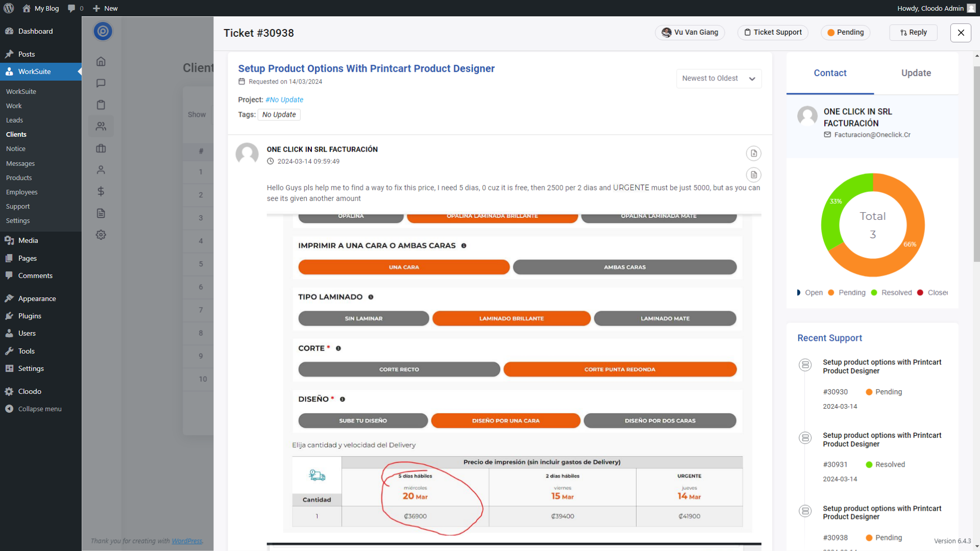Switch to Update tab
980x551 pixels.
click(916, 73)
